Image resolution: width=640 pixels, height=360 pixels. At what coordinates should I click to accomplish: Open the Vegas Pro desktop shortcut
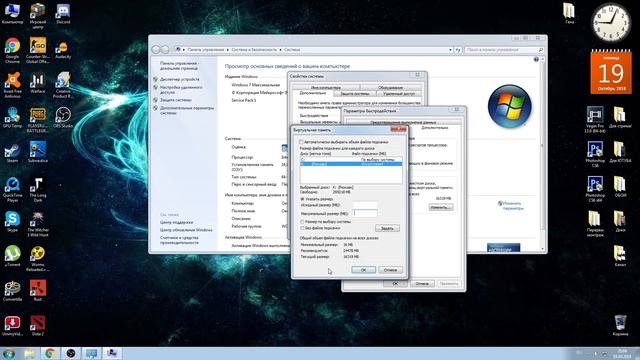tap(595, 120)
